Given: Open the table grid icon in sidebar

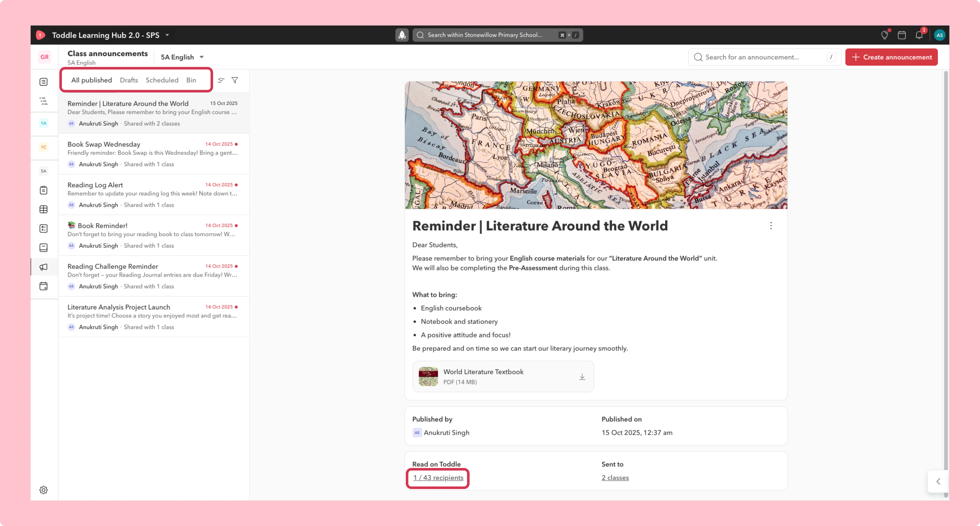Looking at the screenshot, I should (44, 209).
